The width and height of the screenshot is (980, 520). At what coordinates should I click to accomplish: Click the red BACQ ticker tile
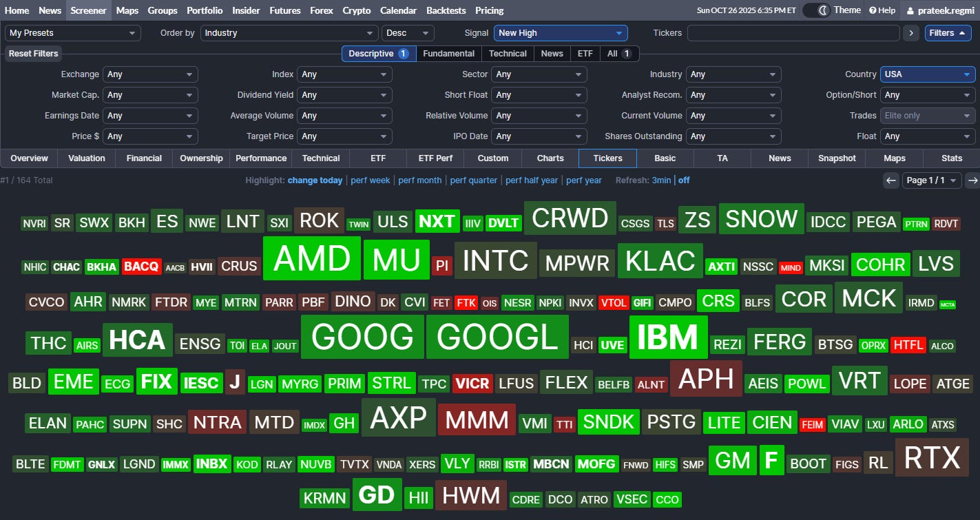[x=141, y=267]
